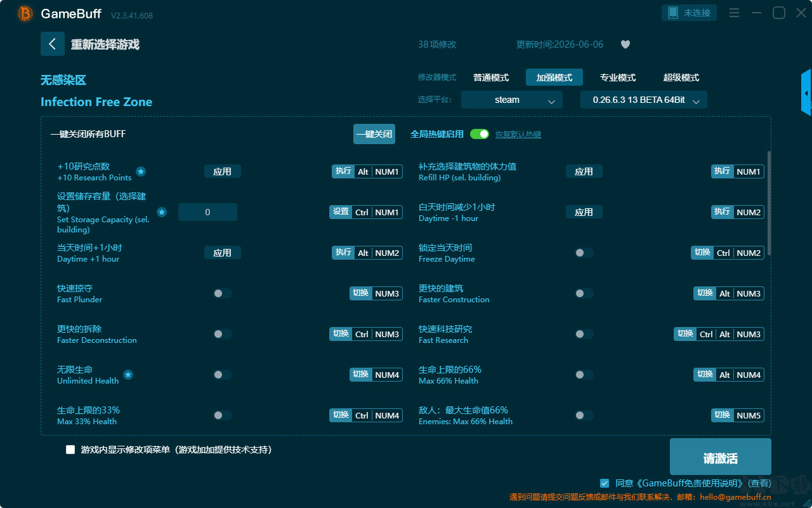The image size is (812, 508).
Task: Select 加强模式 tab
Action: tap(554, 77)
